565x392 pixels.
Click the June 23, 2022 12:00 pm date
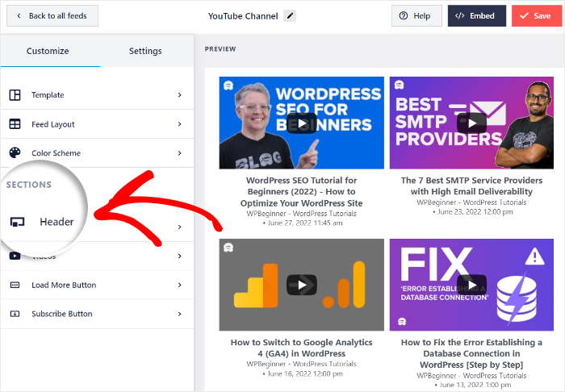pos(475,212)
